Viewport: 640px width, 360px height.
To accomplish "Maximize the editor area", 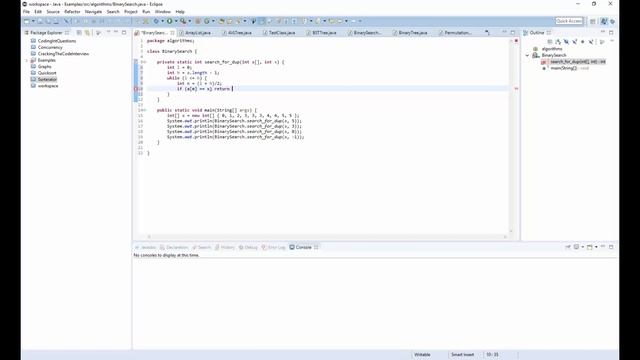I will [x=513, y=32].
